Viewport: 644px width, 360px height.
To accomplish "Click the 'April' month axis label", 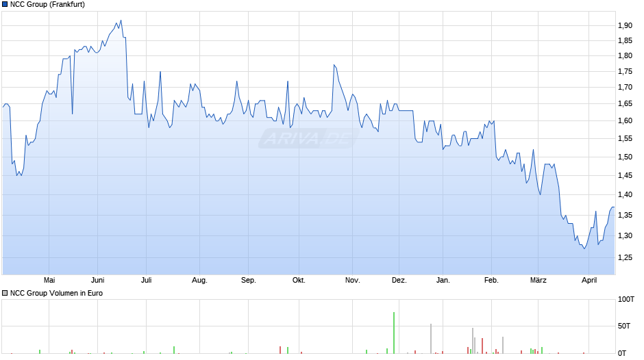I will tap(589, 281).
